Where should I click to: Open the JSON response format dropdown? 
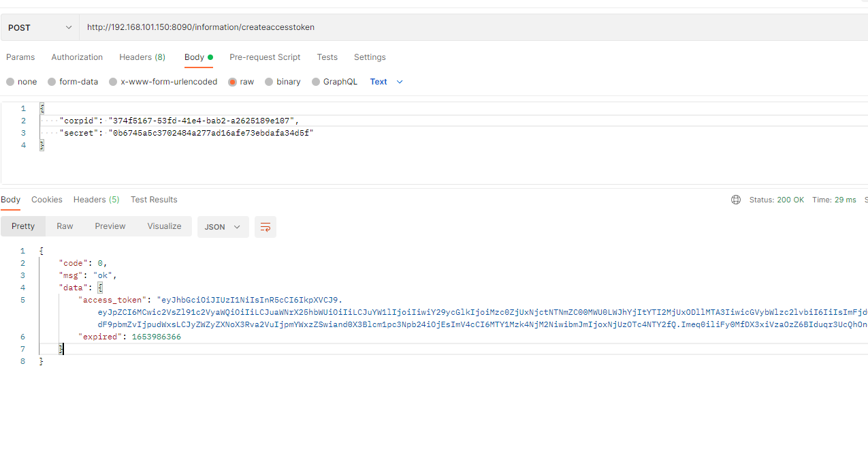(x=223, y=227)
